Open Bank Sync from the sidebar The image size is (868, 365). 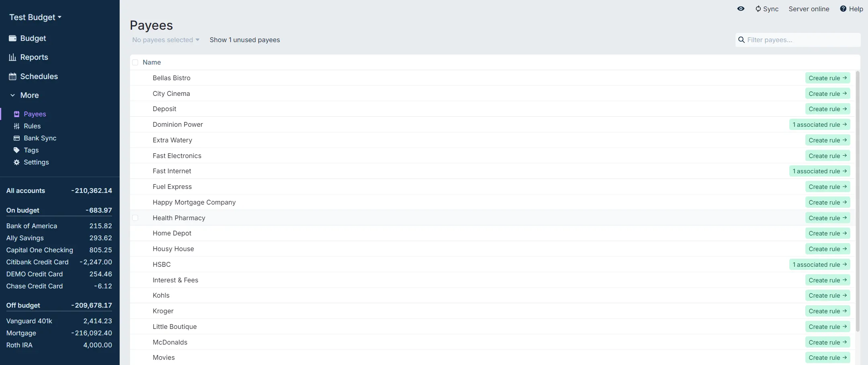click(16, 138)
